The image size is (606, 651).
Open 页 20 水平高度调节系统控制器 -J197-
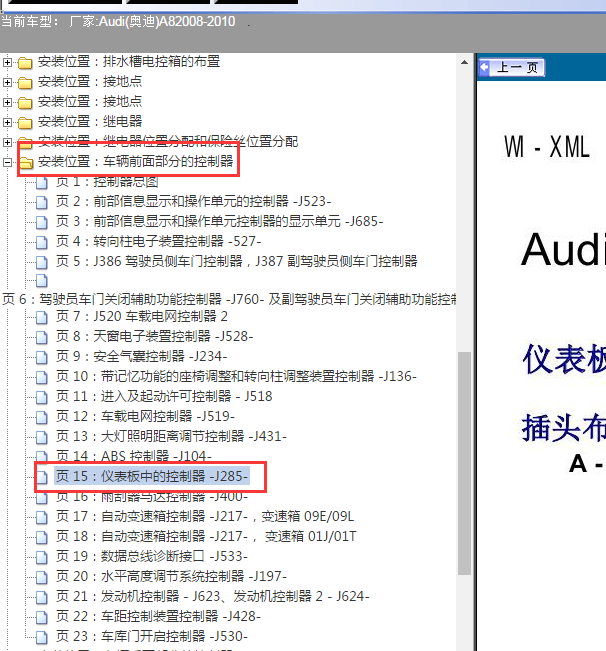[171, 576]
